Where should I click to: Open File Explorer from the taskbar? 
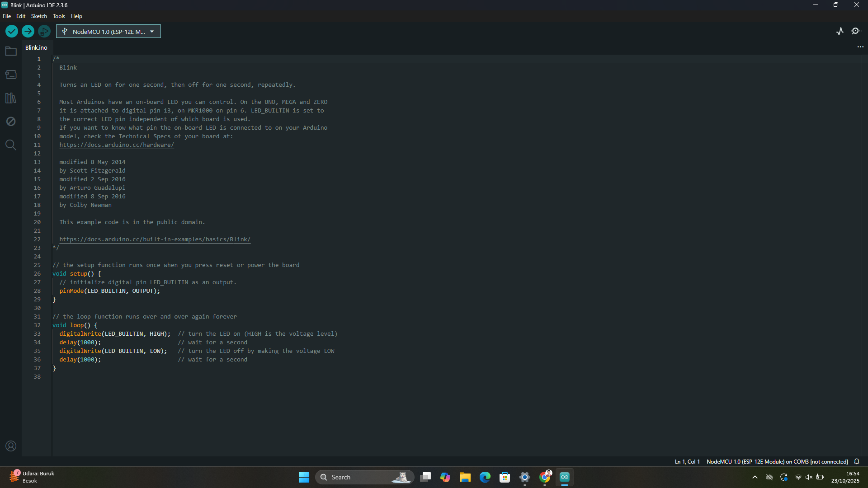(x=465, y=477)
